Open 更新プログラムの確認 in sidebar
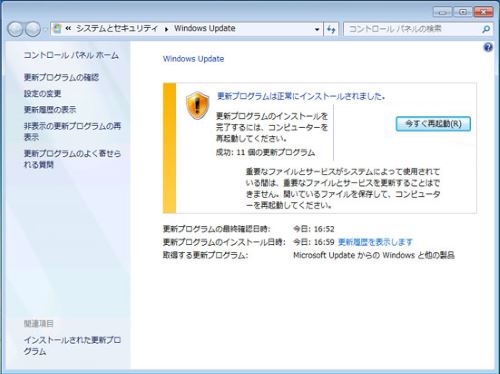 pos(61,77)
